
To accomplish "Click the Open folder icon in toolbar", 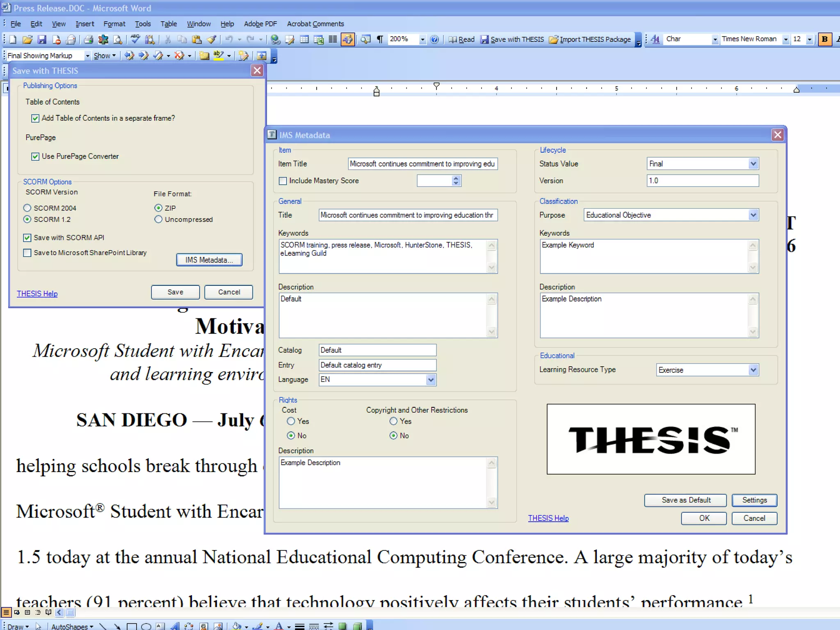I will [x=27, y=39].
